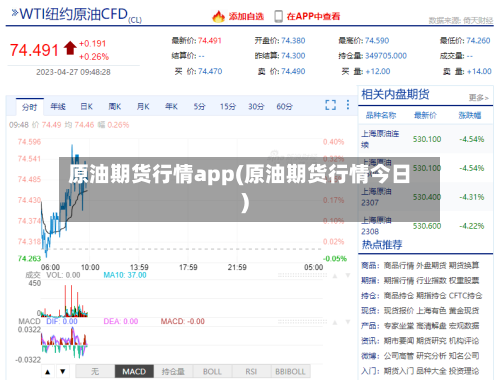Open the 期货换算 link
Viewport: 500px width, 380px height.
tap(464, 265)
